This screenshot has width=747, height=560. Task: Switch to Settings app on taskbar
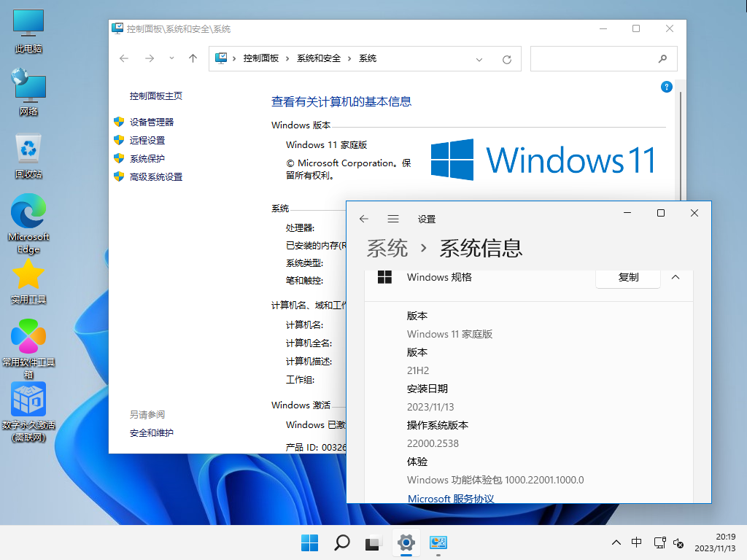click(x=406, y=542)
